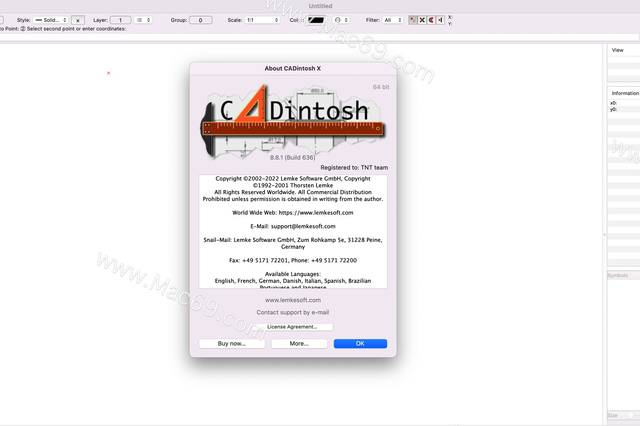Click the Group number field
The width and height of the screenshot is (640, 426).
200,20
